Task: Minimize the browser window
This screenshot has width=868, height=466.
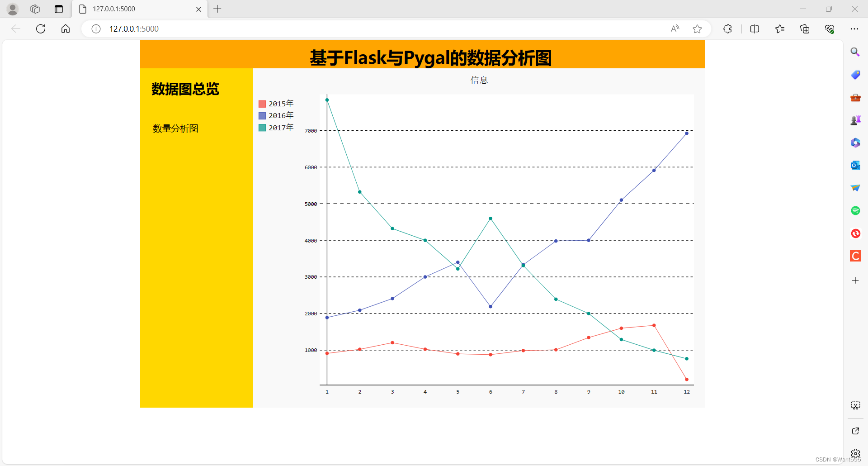Action: pyautogui.click(x=803, y=9)
